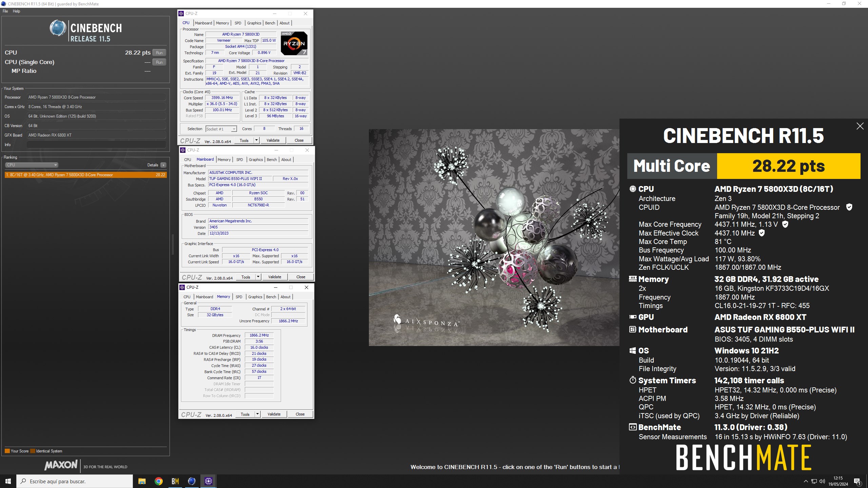Open the Memory tab in top CPU-Z window
This screenshot has width=868, height=488.
[x=222, y=23]
